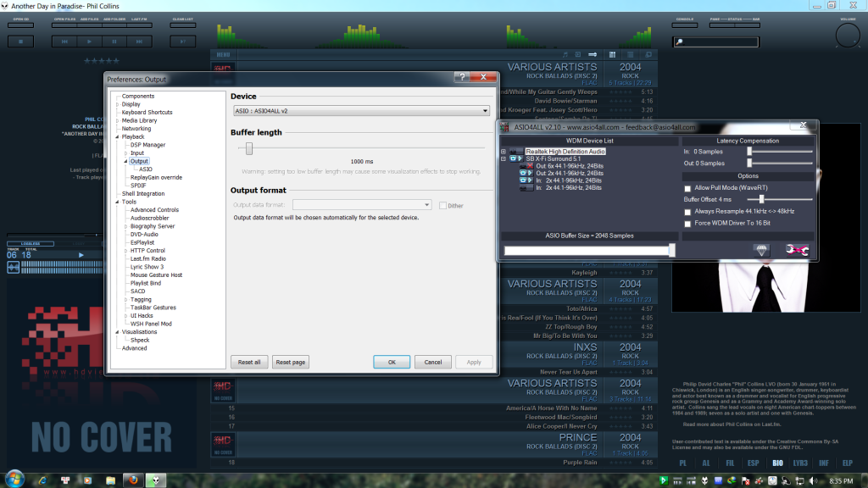Click the ADD FOLDER button

pos(114,25)
